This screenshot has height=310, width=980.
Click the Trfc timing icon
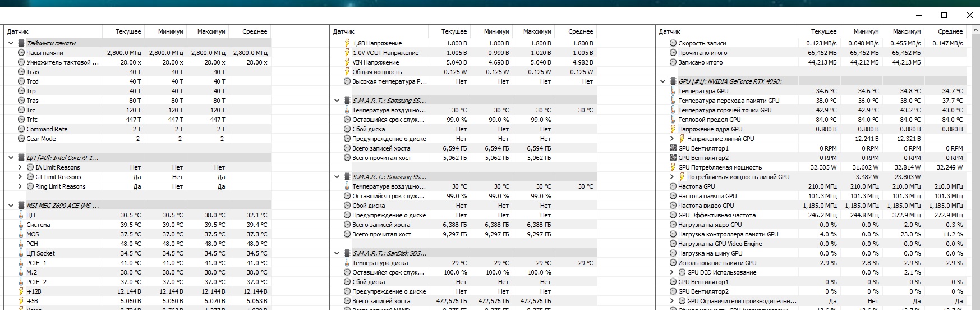pos(21,120)
